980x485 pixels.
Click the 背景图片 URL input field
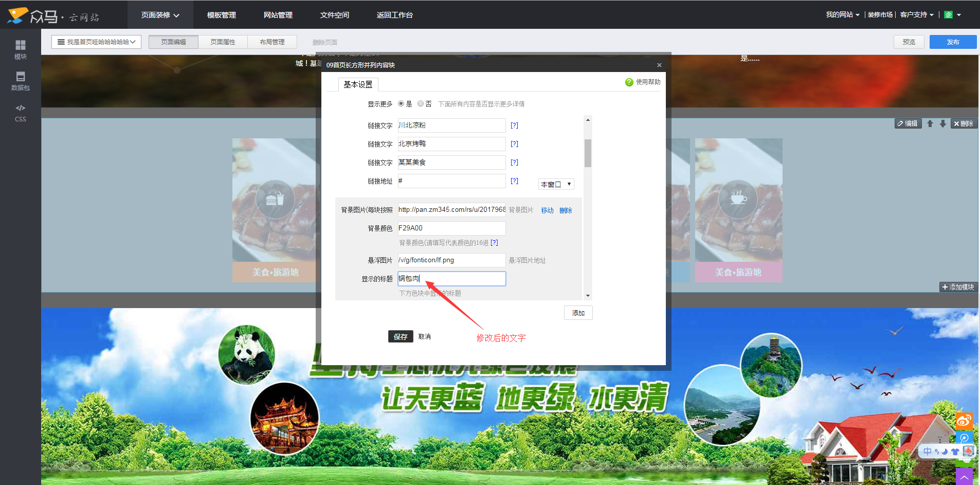click(x=451, y=209)
